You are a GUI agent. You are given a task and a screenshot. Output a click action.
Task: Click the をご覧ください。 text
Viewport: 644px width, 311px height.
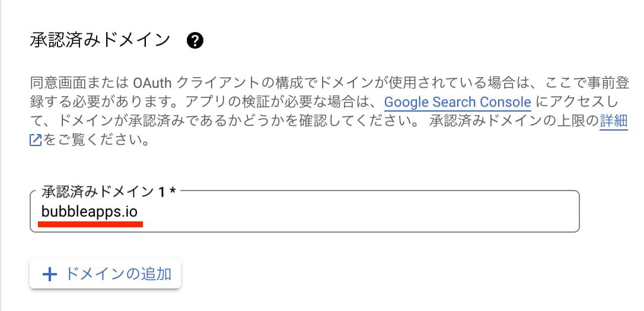[96, 141]
